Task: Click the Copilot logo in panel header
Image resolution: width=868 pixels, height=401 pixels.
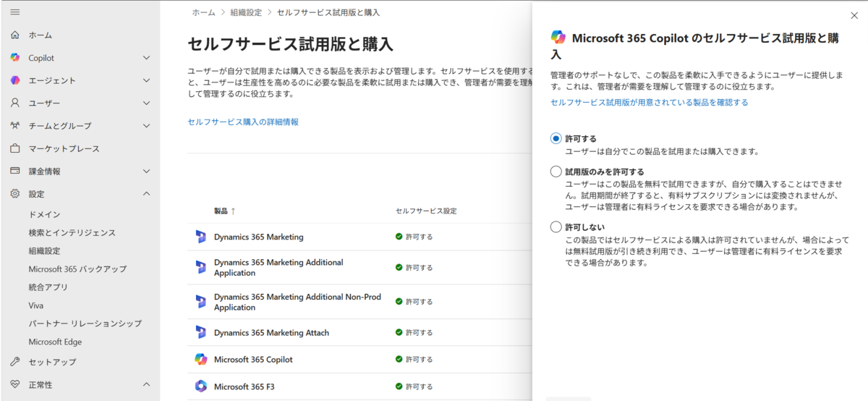Action: tap(558, 37)
